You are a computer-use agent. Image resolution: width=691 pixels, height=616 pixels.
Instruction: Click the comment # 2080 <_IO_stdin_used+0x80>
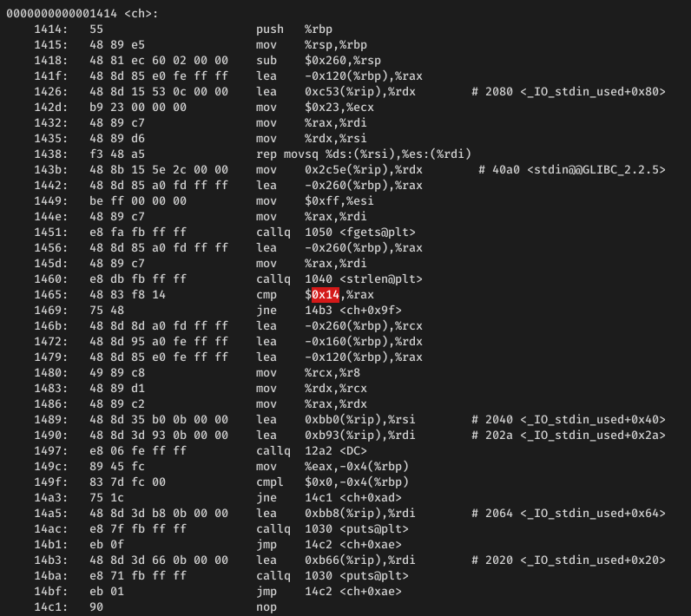point(569,92)
